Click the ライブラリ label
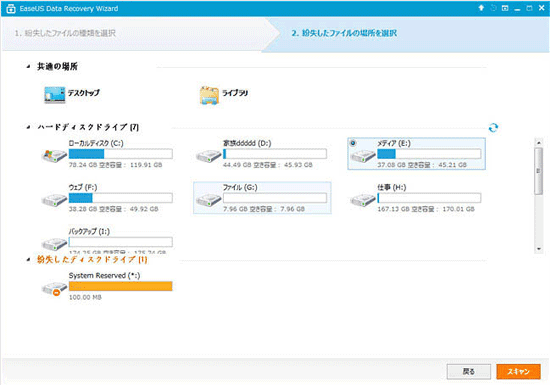This screenshot has height=385, width=550. tap(235, 93)
